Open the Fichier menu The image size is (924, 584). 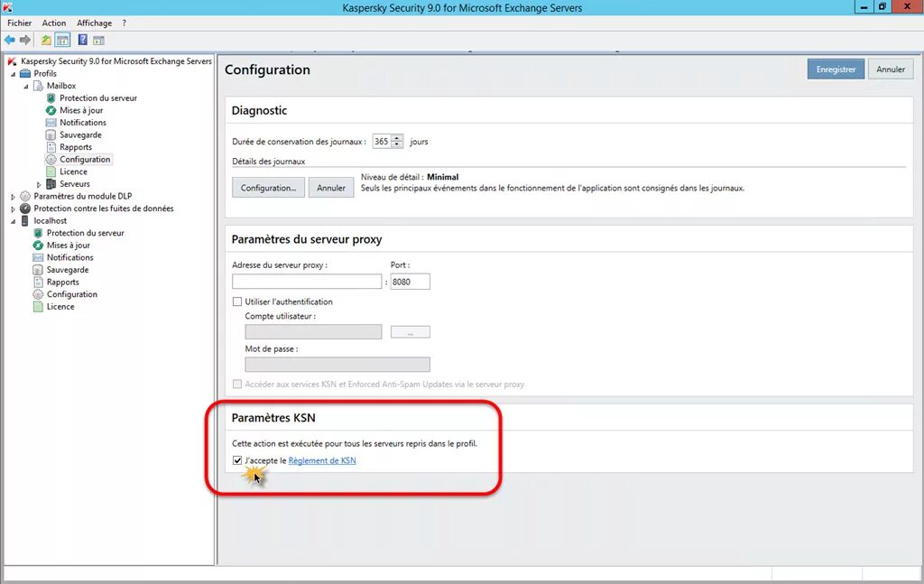(x=20, y=23)
